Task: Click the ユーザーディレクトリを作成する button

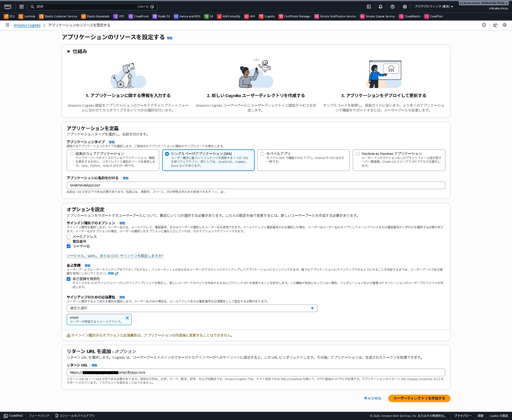Action: tap(419, 398)
